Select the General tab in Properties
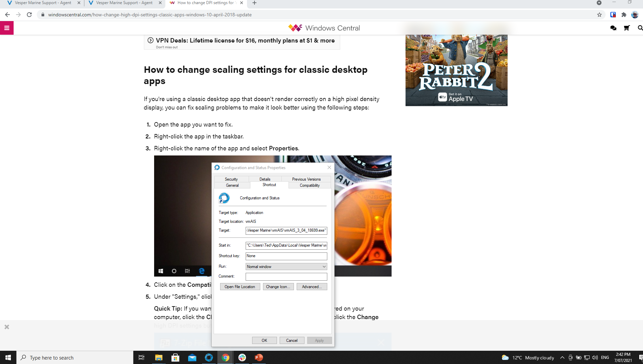The height and width of the screenshot is (364, 643). pyautogui.click(x=232, y=185)
